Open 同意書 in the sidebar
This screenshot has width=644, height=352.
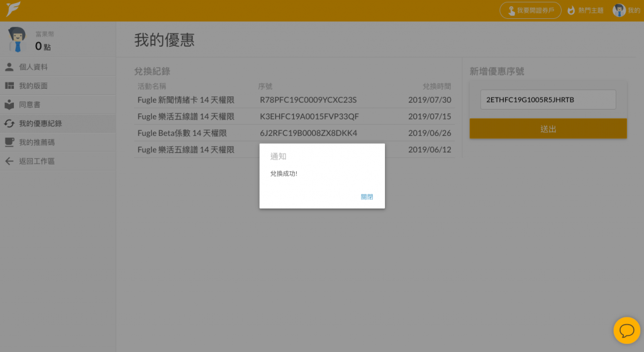pyautogui.click(x=58, y=105)
